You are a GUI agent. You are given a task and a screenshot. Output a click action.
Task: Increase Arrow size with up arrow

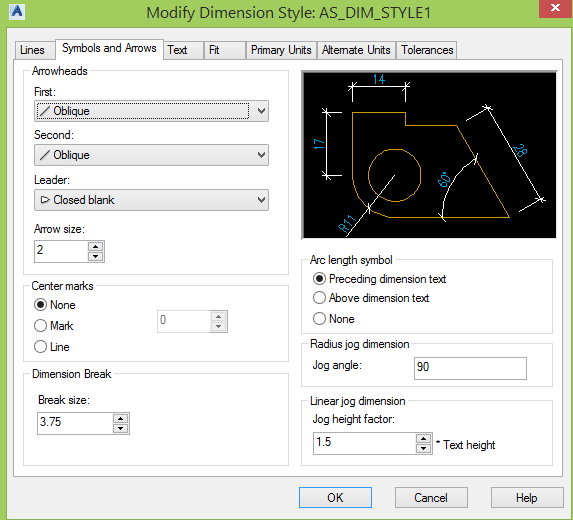(95, 246)
